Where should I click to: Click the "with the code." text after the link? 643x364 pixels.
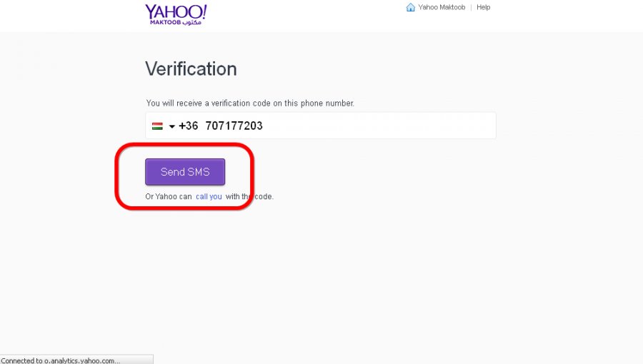249,196
